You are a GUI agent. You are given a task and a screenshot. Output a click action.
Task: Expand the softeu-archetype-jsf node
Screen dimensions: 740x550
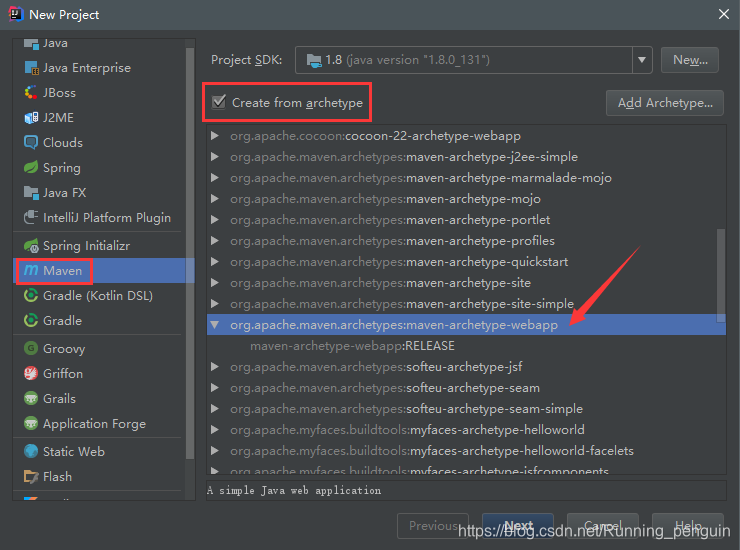tap(215, 367)
